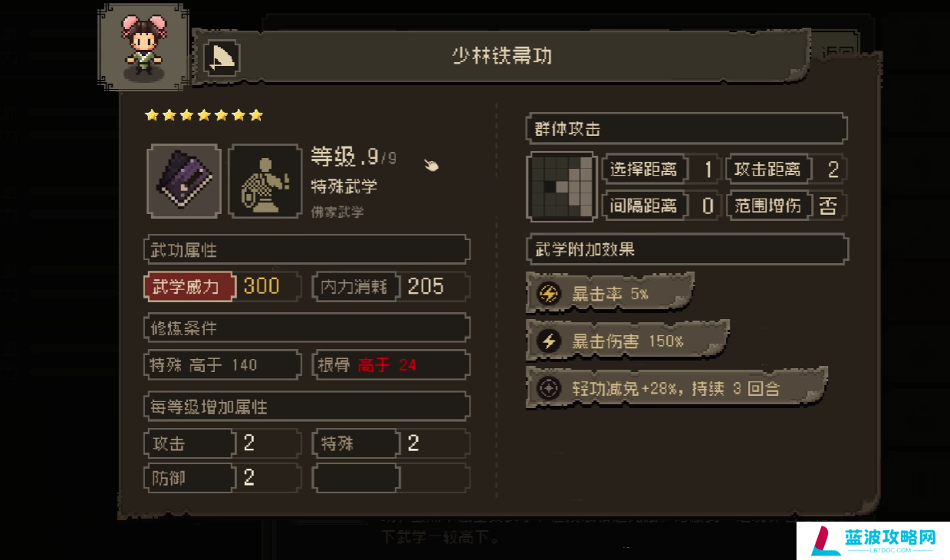The height and width of the screenshot is (560, 950).
Task: Click the attack range grid pattern
Action: click(562, 187)
